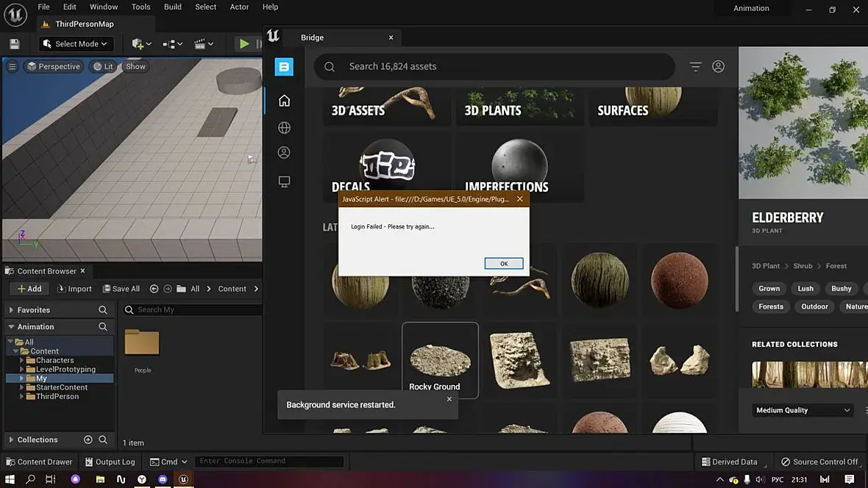The image size is (868, 488).
Task: Click the Search 16,824 assets field
Action: coord(494,66)
